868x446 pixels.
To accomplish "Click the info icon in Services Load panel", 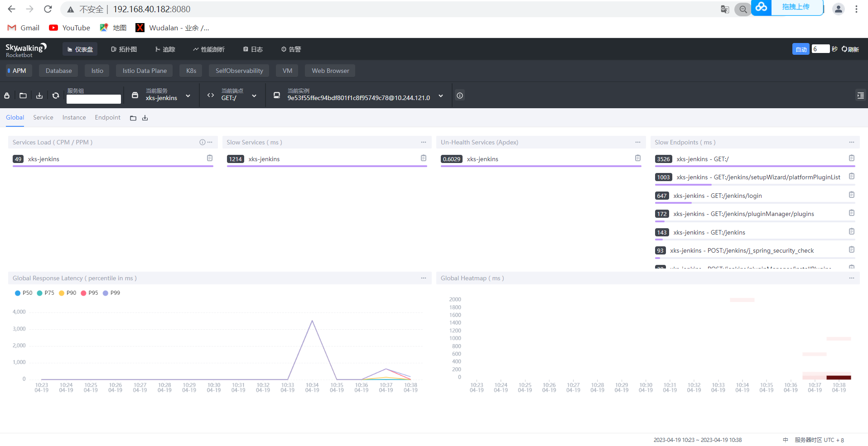I will click(202, 142).
